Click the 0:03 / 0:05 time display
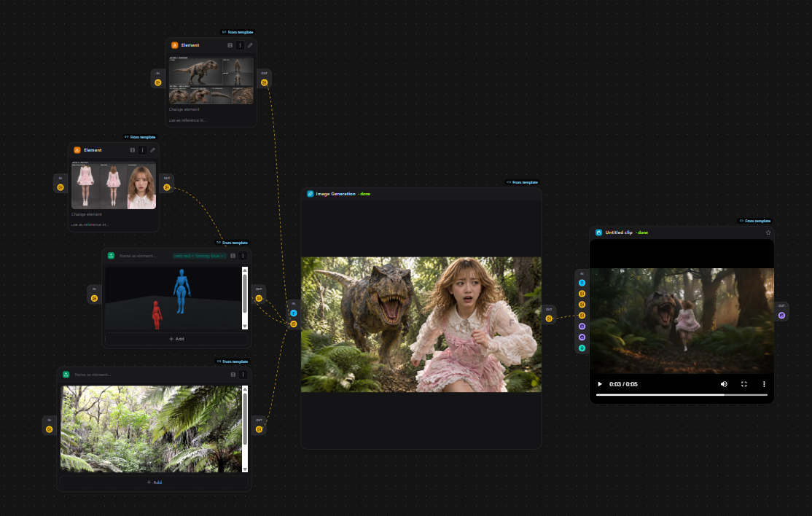The image size is (812, 516). click(x=623, y=384)
